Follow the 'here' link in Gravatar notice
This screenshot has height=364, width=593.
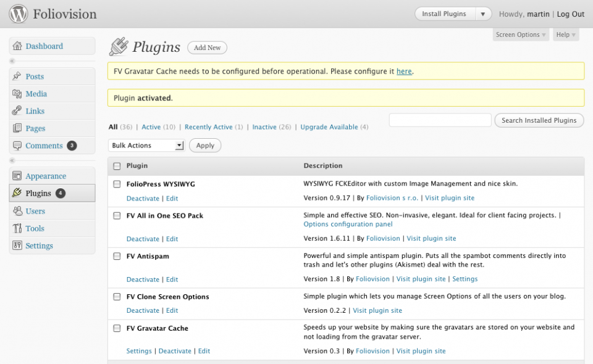(404, 71)
